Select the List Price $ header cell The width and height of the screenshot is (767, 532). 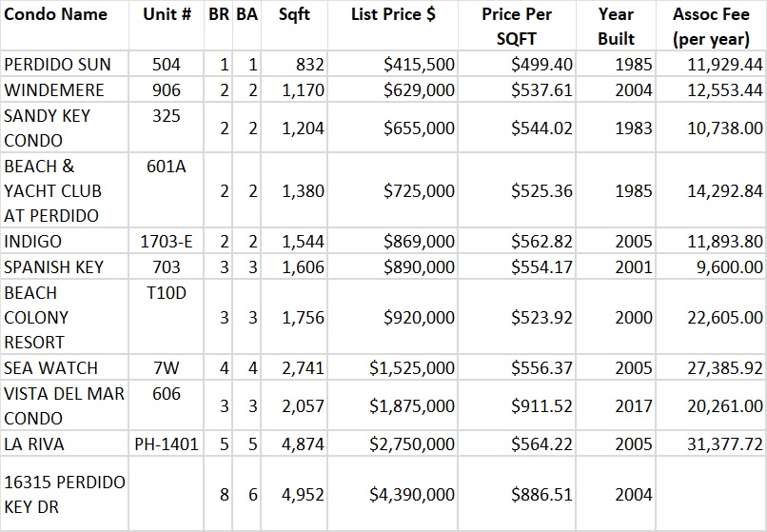tap(393, 15)
